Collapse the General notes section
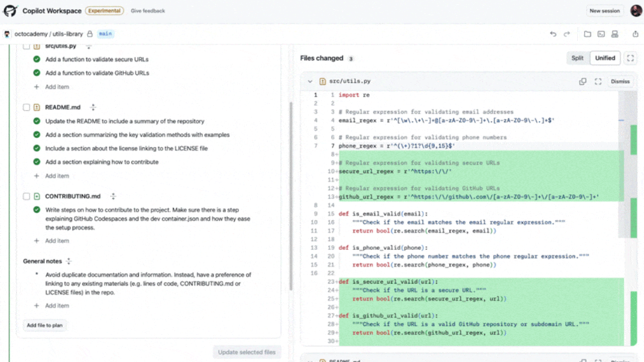644x362 pixels. [x=68, y=261]
